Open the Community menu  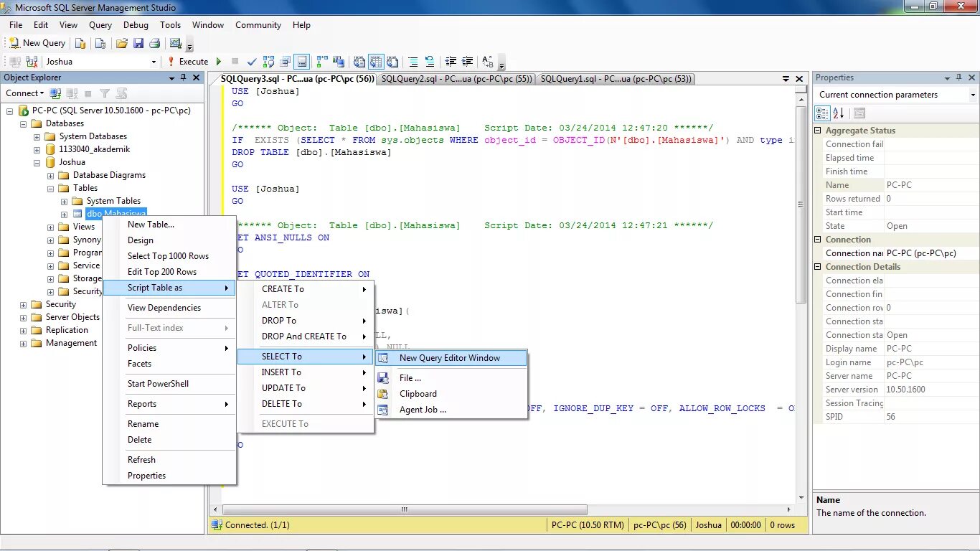click(258, 24)
